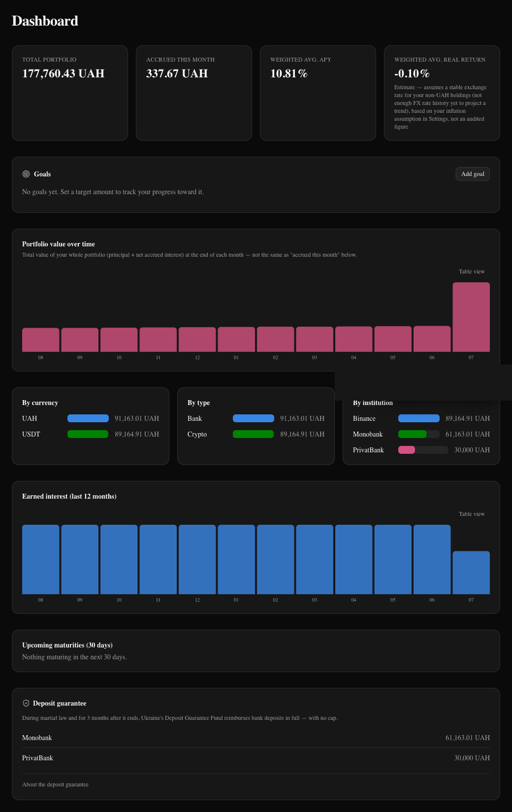This screenshot has width=512, height=812.
Task: Select the 12 bar in Earned interest chart
Action: [197, 559]
